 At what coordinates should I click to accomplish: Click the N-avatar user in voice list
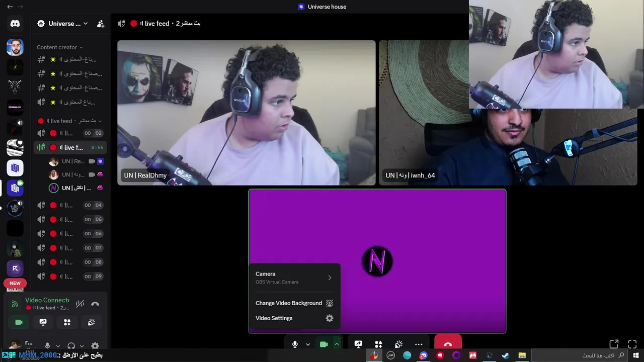click(76, 188)
